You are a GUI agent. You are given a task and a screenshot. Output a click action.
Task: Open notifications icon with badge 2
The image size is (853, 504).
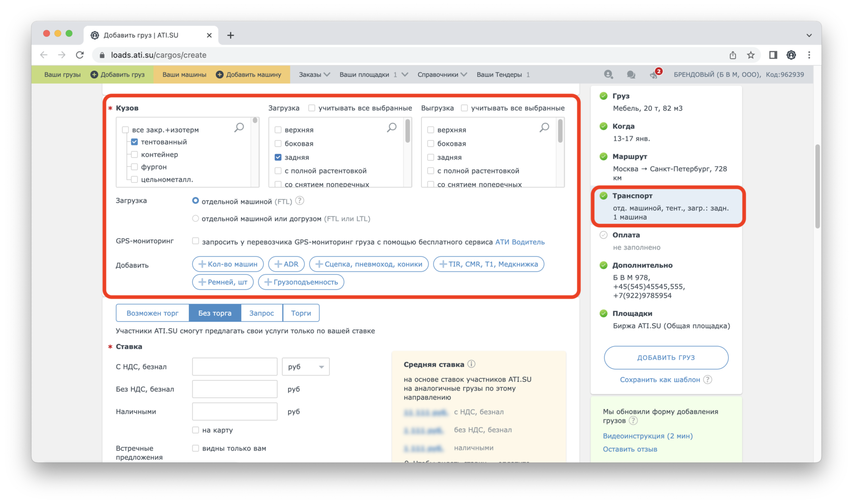[x=654, y=74]
